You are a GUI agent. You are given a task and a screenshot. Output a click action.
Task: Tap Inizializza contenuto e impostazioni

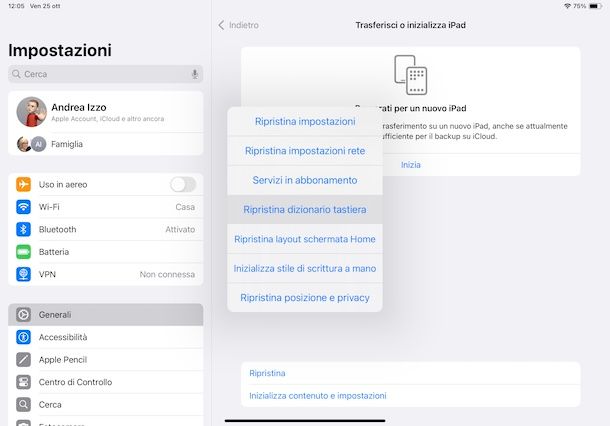coord(410,396)
